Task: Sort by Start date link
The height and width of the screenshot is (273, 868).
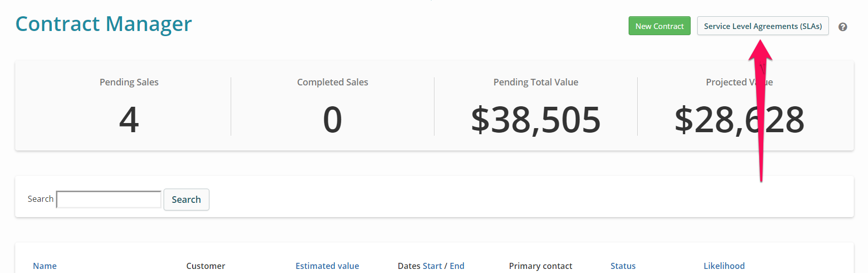Action: click(x=432, y=266)
